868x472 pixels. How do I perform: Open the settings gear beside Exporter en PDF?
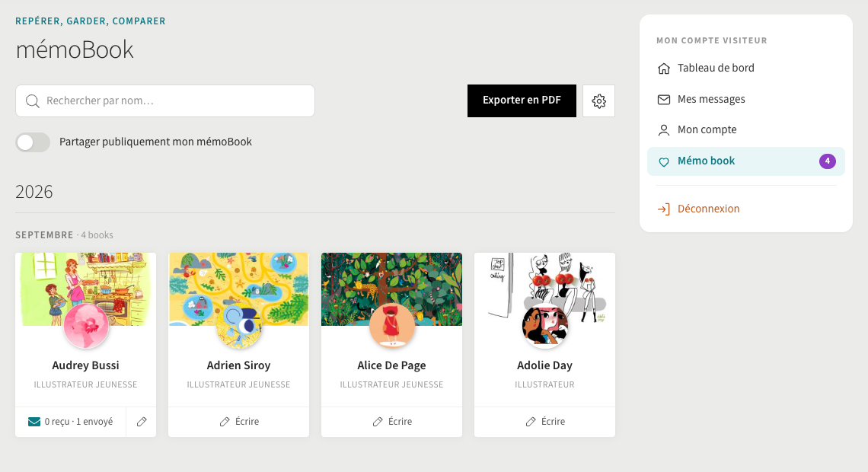[x=598, y=100]
